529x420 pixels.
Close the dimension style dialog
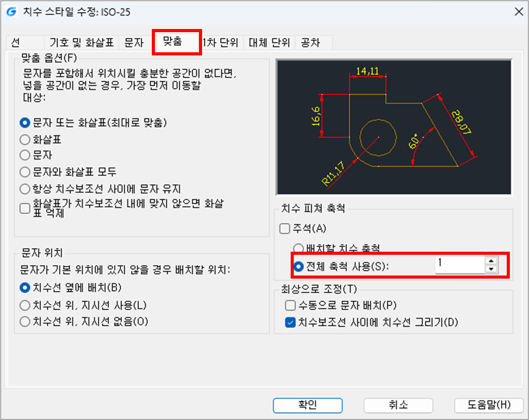click(519, 12)
